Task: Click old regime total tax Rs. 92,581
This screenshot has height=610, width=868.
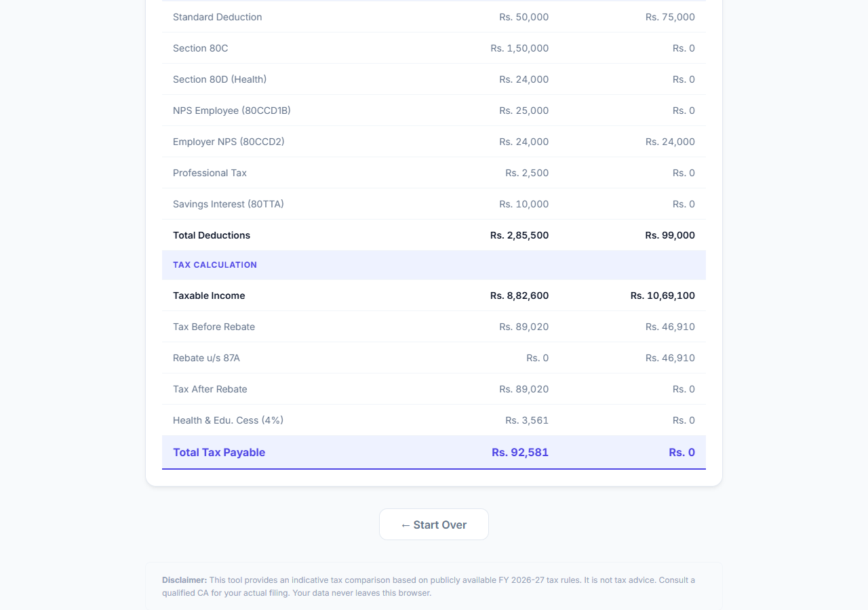Action: 520,452
